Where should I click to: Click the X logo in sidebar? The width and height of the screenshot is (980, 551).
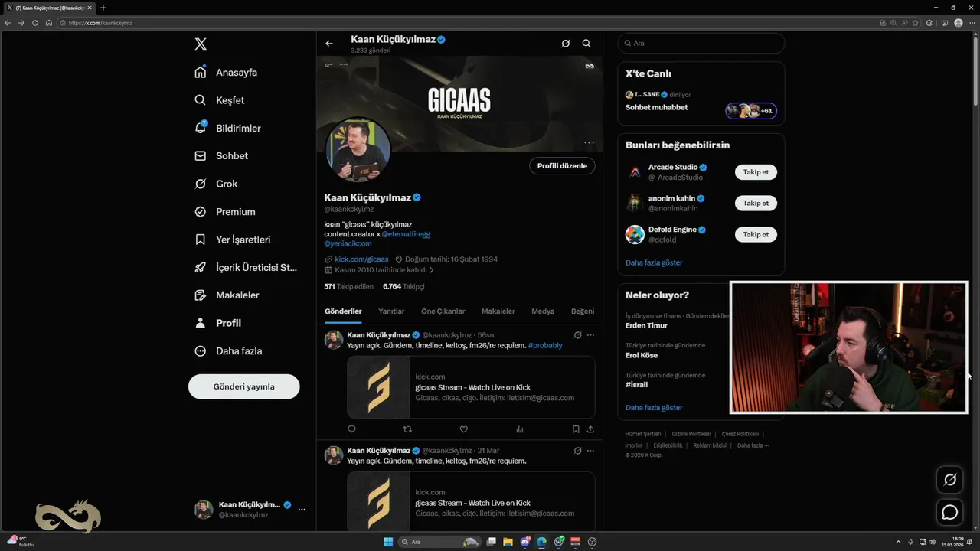click(x=201, y=44)
